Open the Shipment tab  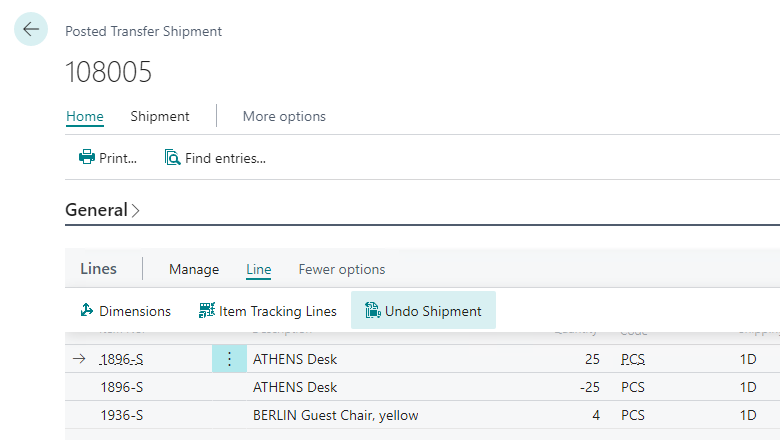click(160, 116)
